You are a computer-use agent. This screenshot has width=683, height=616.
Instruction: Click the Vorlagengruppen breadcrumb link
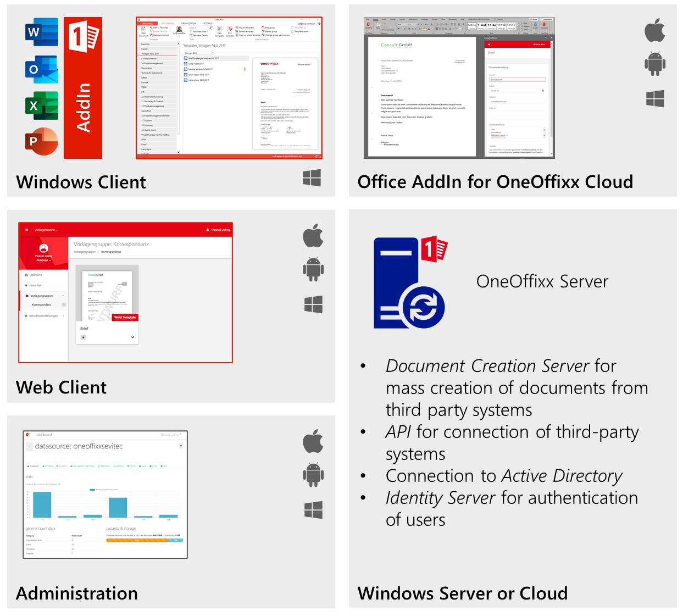click(85, 252)
